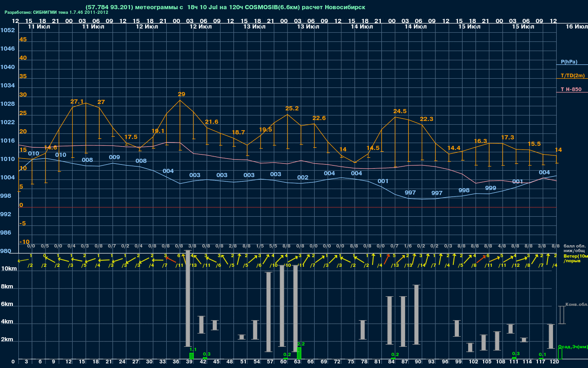Click the 14.6 temperature label

(x=51, y=148)
